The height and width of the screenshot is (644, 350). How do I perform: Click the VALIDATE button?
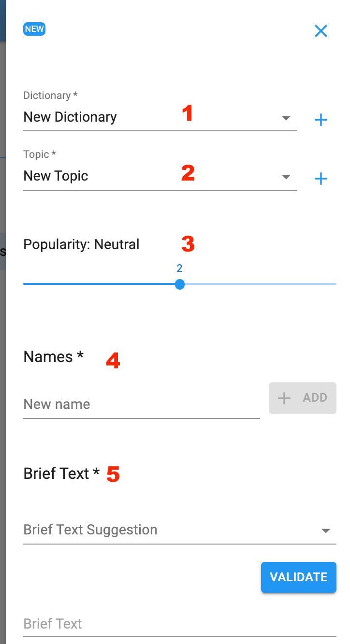(x=299, y=577)
